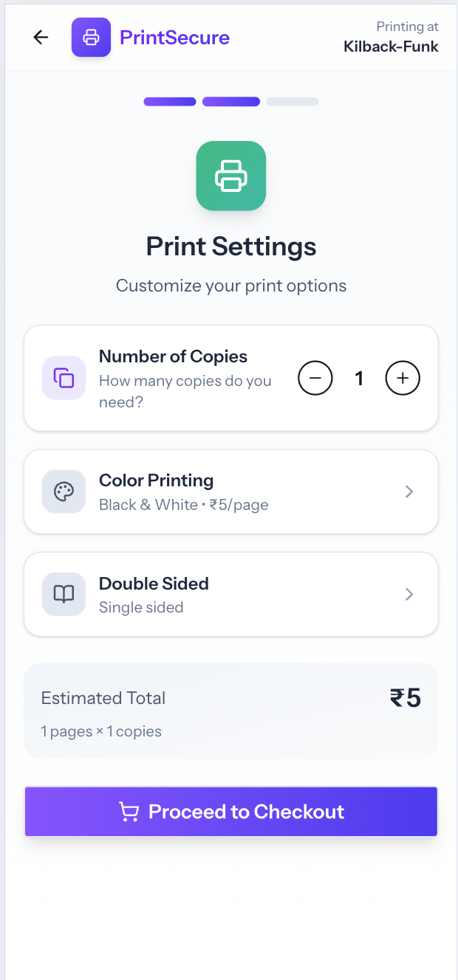Click the shopping cart icon on checkout button

point(130,811)
